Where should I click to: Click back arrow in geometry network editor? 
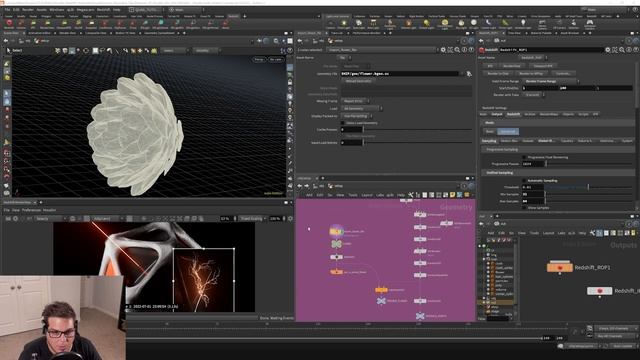(300, 186)
